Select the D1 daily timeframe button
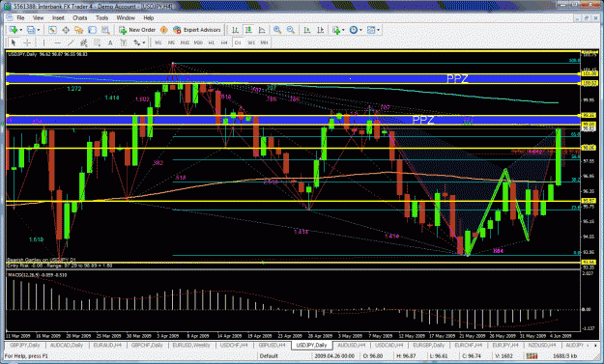604x364 pixels. (238, 42)
